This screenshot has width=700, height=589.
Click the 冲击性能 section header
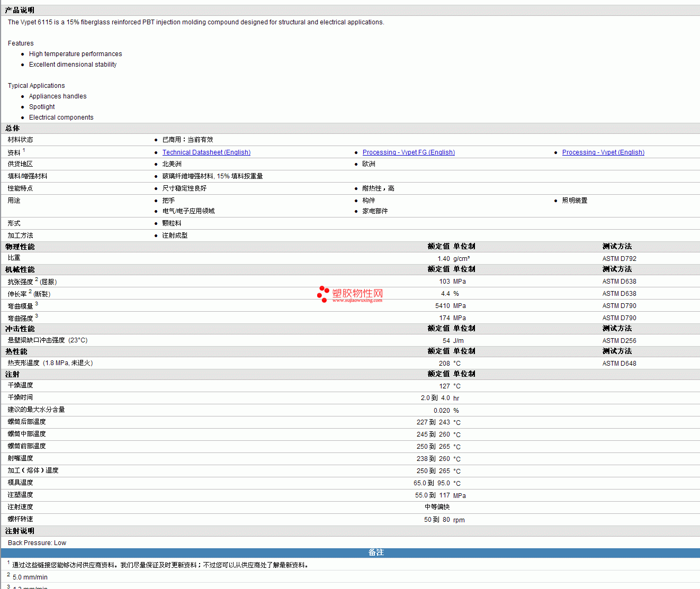coord(20,329)
